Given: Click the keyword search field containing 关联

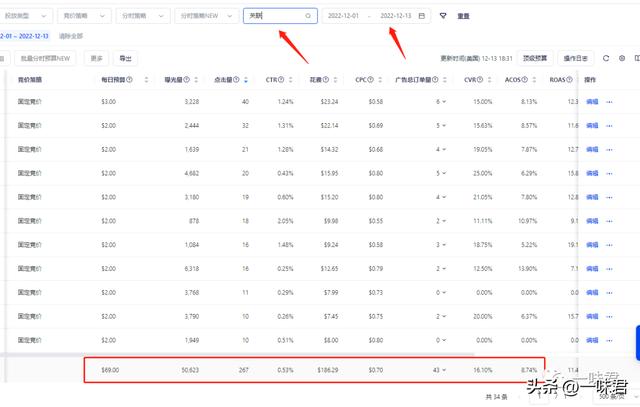Looking at the screenshot, I should (x=274, y=16).
